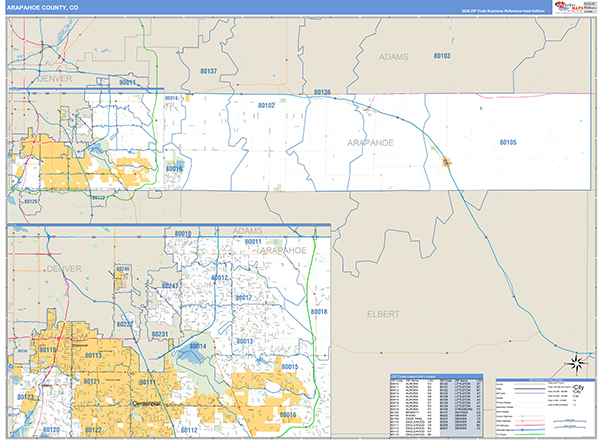
Task: Click ZIP code label 80111
Action: (147, 383)
